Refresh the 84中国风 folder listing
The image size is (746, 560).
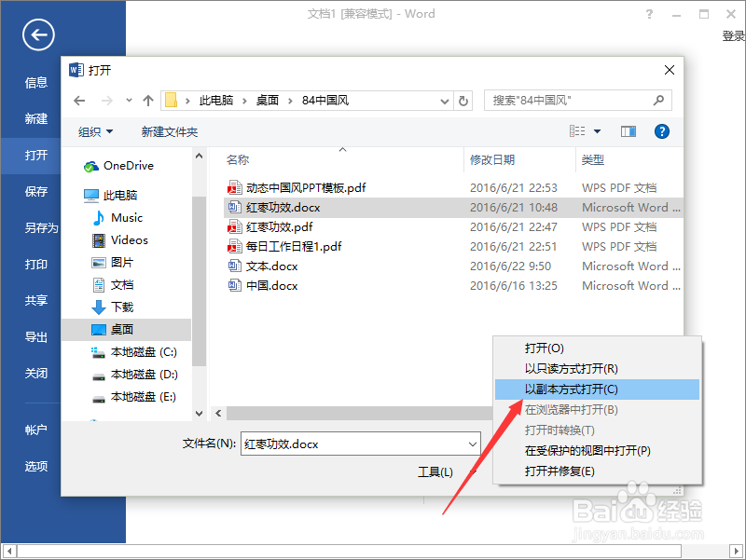click(463, 101)
